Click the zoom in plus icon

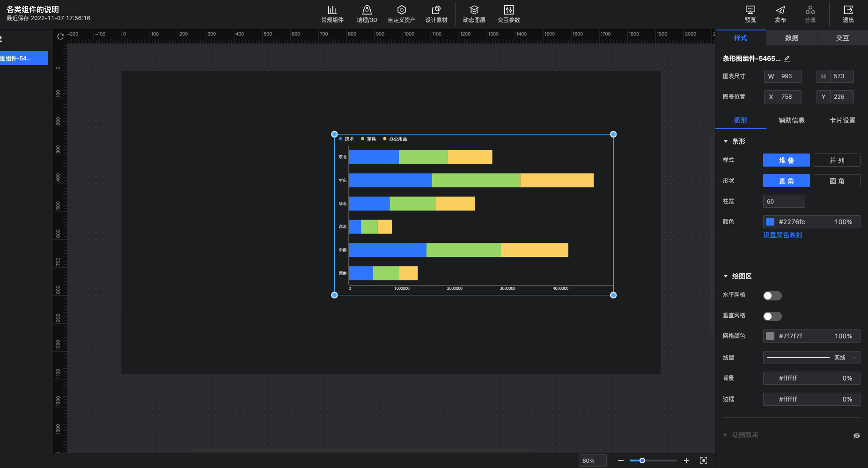pyautogui.click(x=686, y=461)
